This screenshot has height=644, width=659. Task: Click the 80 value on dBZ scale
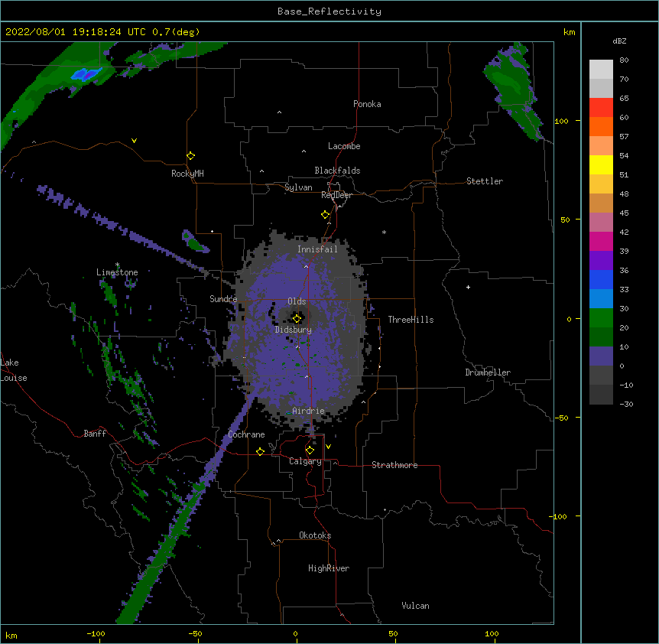click(x=624, y=60)
